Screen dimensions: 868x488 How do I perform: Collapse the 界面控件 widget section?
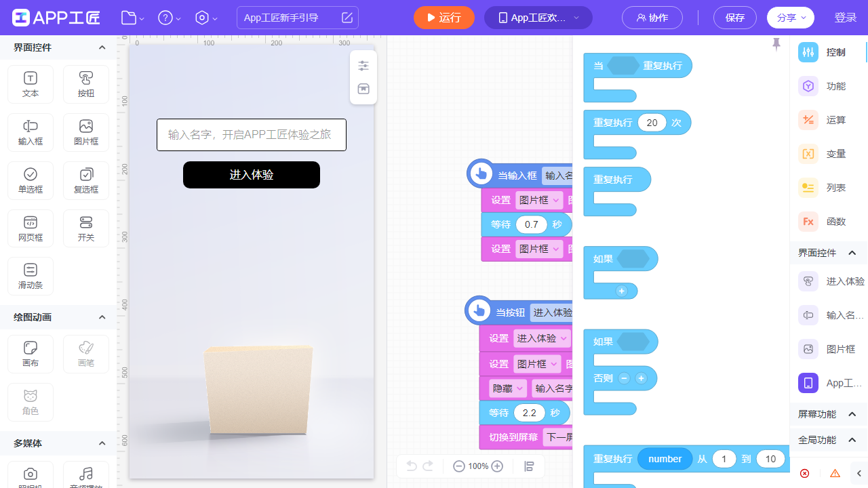(102, 47)
